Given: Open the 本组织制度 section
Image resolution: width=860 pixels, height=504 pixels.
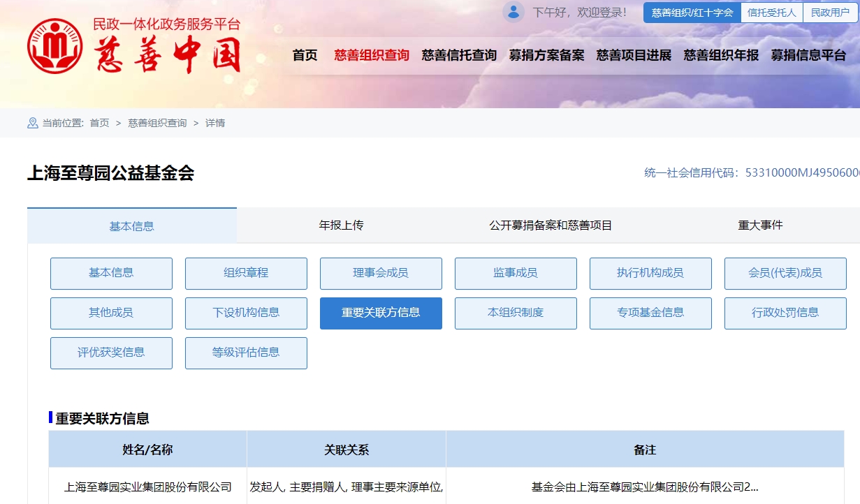Looking at the screenshot, I should [516, 313].
